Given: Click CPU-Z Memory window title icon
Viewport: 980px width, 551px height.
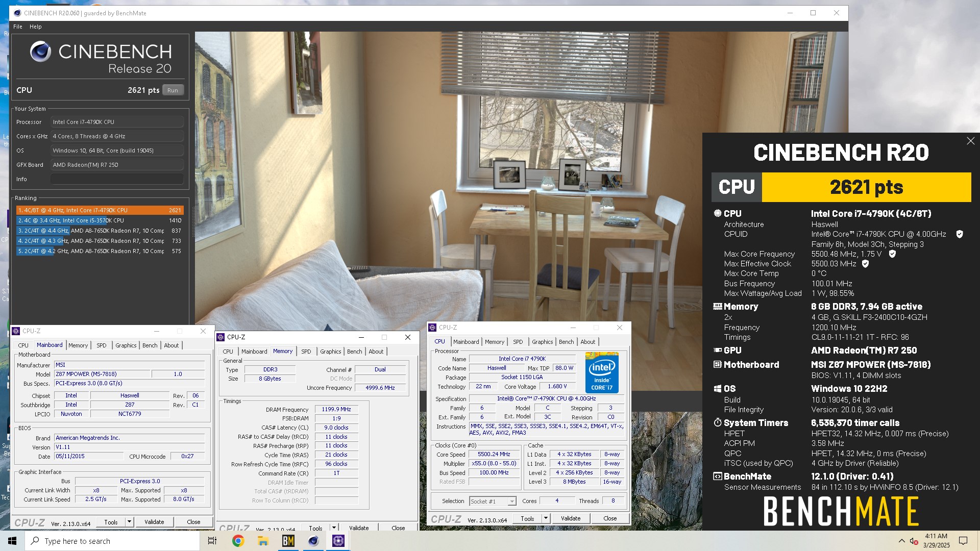Looking at the screenshot, I should point(220,337).
